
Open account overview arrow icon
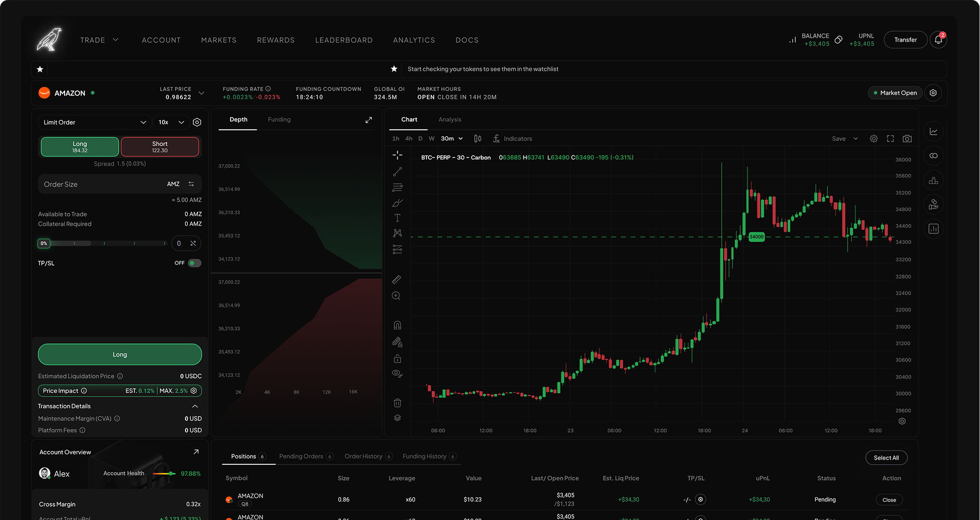[x=196, y=452]
